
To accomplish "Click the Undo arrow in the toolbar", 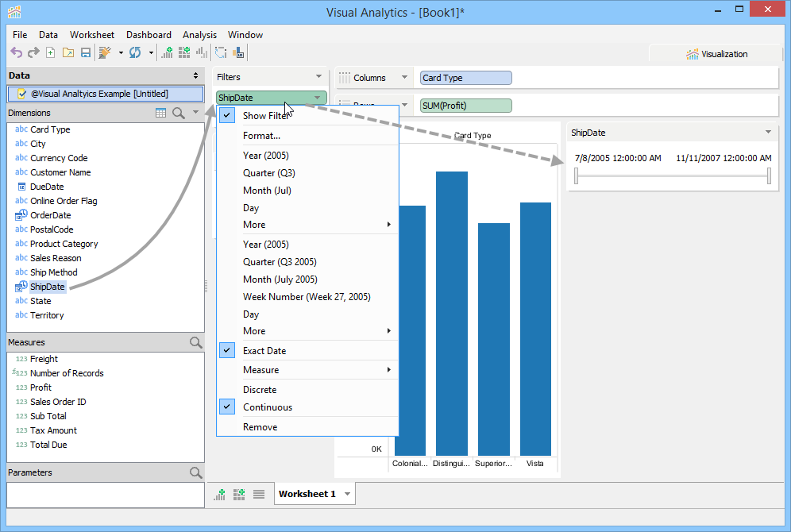I will (17, 52).
